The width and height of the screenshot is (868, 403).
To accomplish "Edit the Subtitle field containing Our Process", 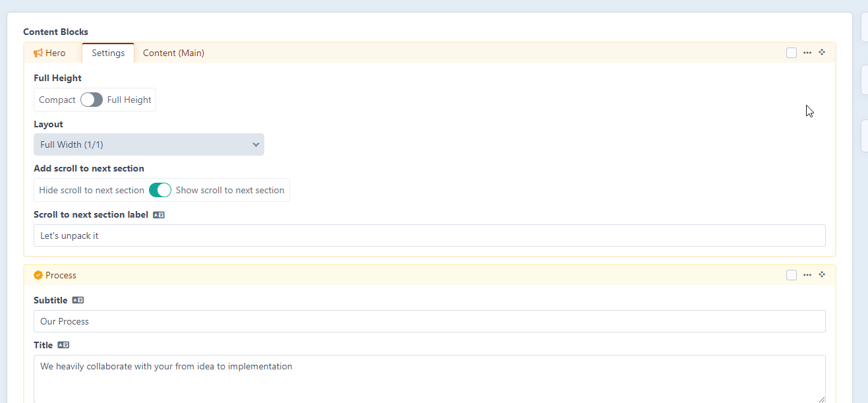I will coord(429,321).
